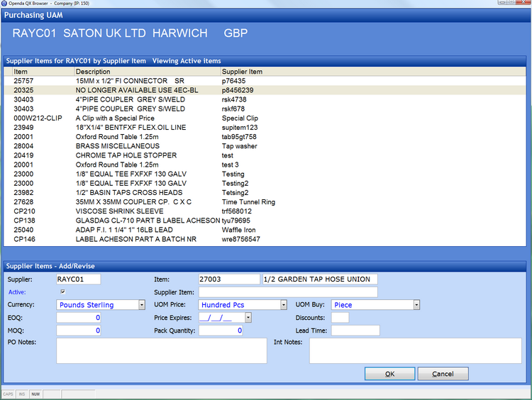The width and height of the screenshot is (532, 400).
Task: Select the row with supplier item rsk4738
Action: tap(265, 99)
